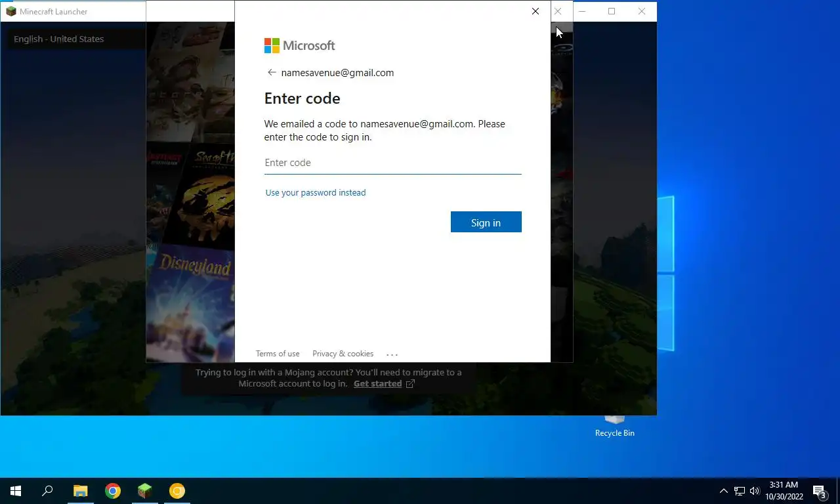The image size is (840, 504).
Task: Click the Minecraft Launcher title bar icon
Action: (10, 11)
